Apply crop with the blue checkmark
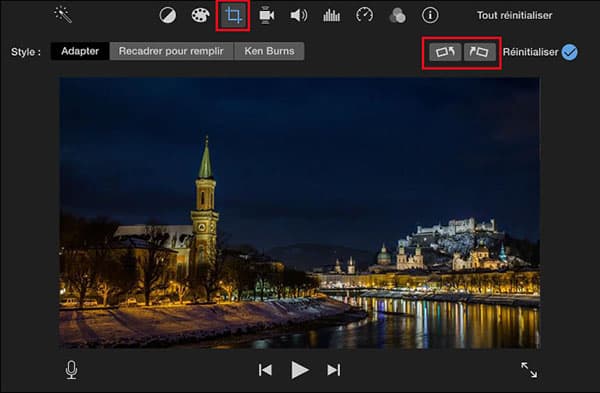 570,52
